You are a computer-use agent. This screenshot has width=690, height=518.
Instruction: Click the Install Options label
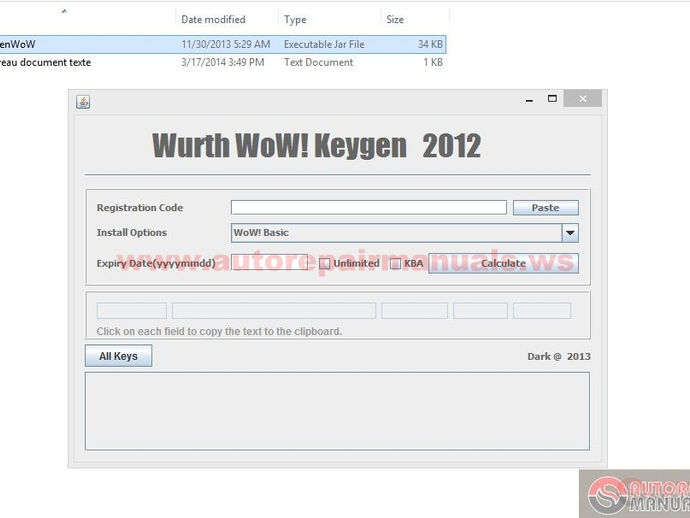pyautogui.click(x=132, y=232)
